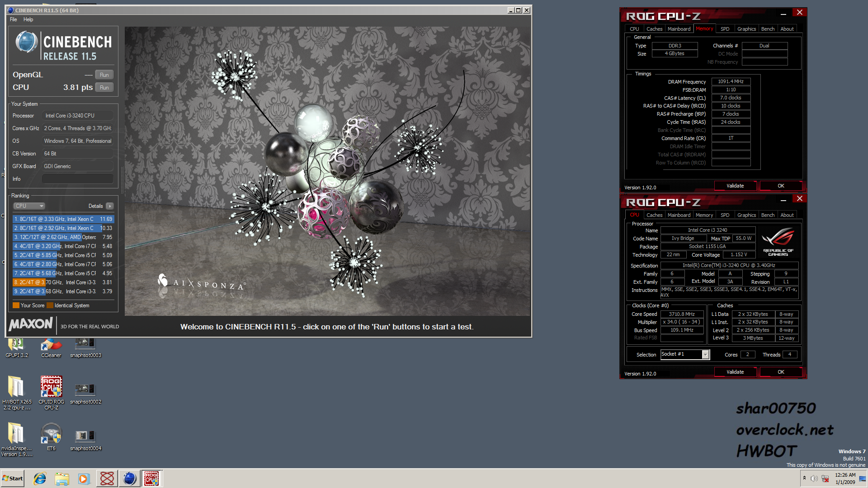Screen dimensions: 868x488
Task: Click OK in upper CPU-Z window
Action: 781,186
